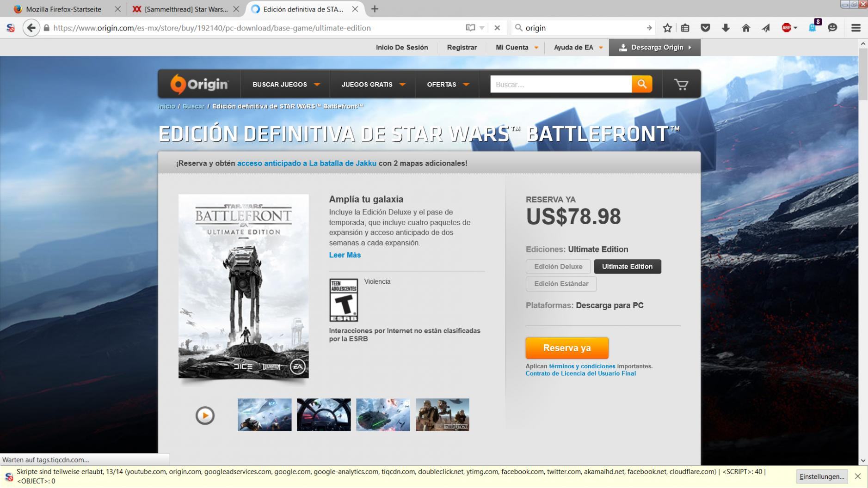This screenshot has width=868, height=488.
Task: Open the Adblock Plus icon
Action: coord(786,28)
